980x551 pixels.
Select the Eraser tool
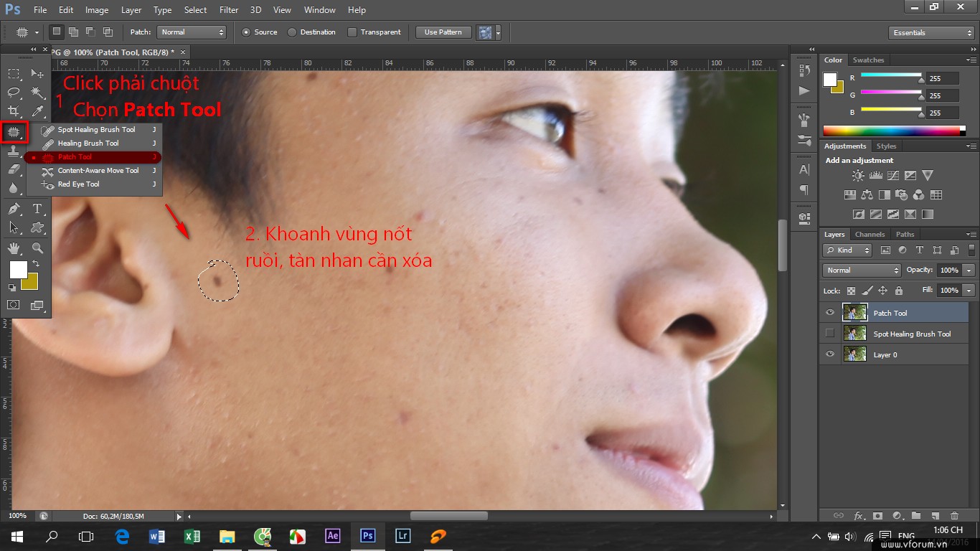pos(14,170)
